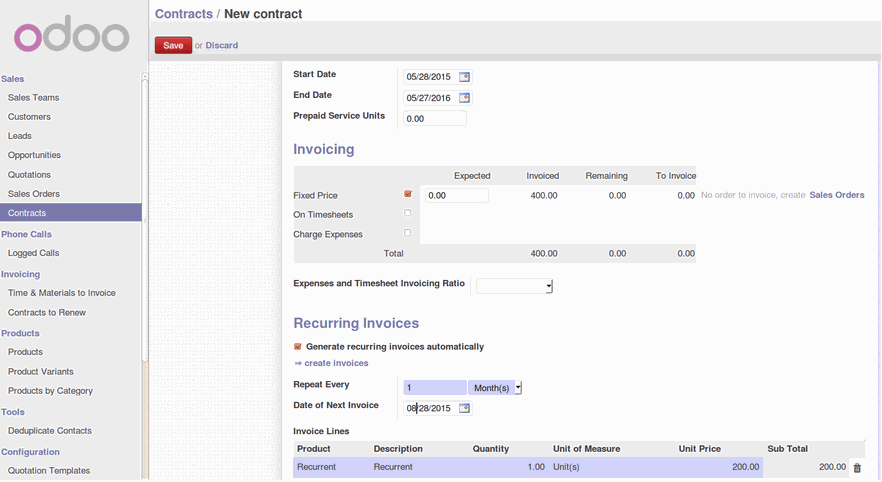Discard the new contract
Viewport: 882px width, 482px height.
[222, 45]
